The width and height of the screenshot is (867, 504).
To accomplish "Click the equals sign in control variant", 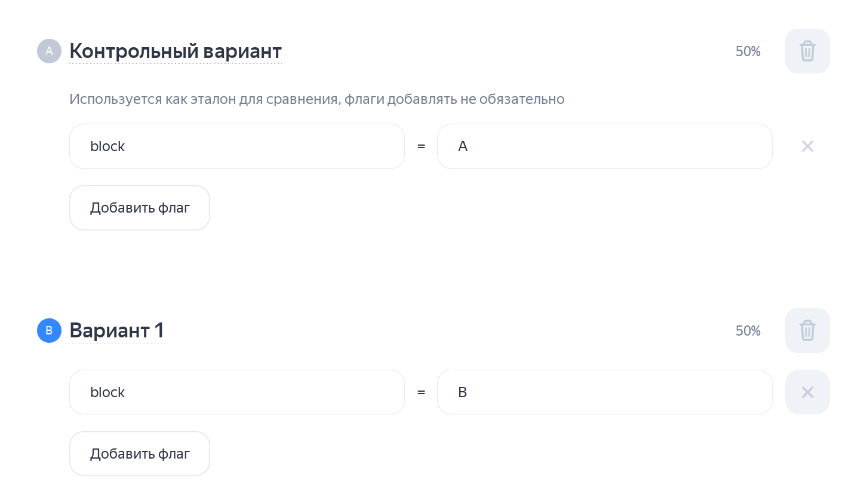I will 421,146.
